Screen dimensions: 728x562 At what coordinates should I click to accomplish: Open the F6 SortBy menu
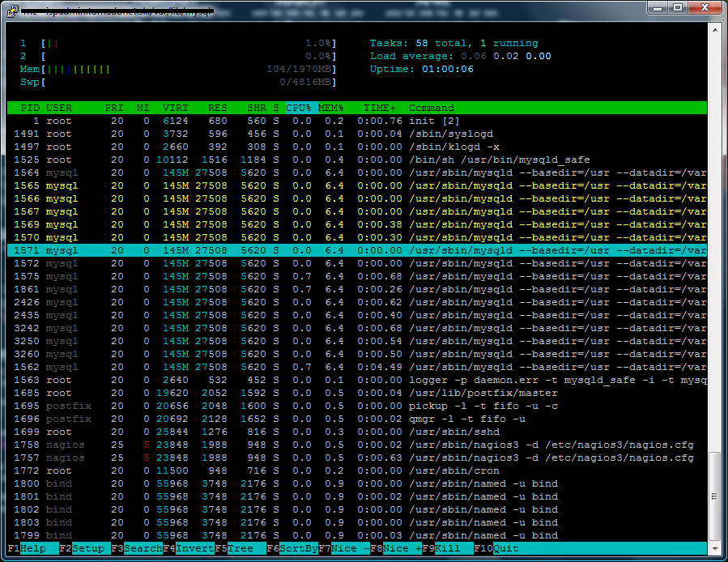pos(292,548)
